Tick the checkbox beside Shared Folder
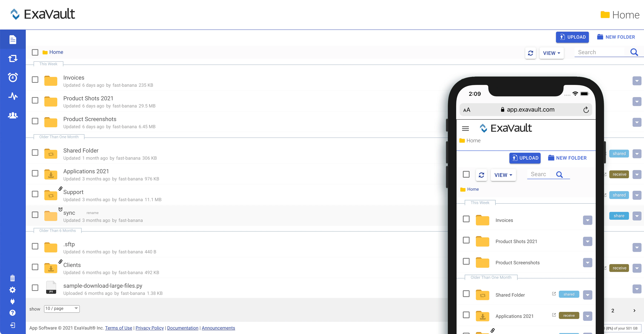The width and height of the screenshot is (644, 334). tap(35, 152)
